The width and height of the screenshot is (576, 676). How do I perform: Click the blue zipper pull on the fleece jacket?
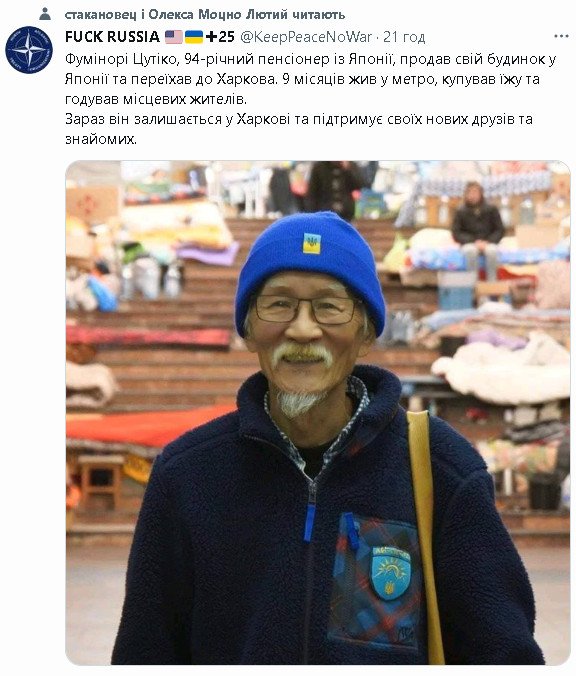coord(309,522)
